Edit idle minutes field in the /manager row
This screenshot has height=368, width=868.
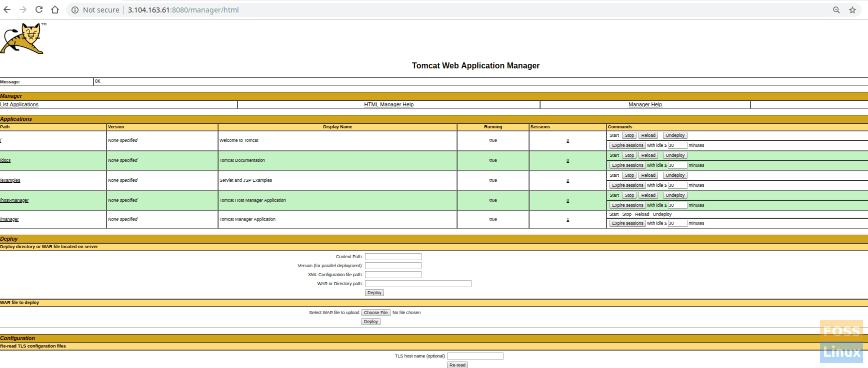pos(677,223)
